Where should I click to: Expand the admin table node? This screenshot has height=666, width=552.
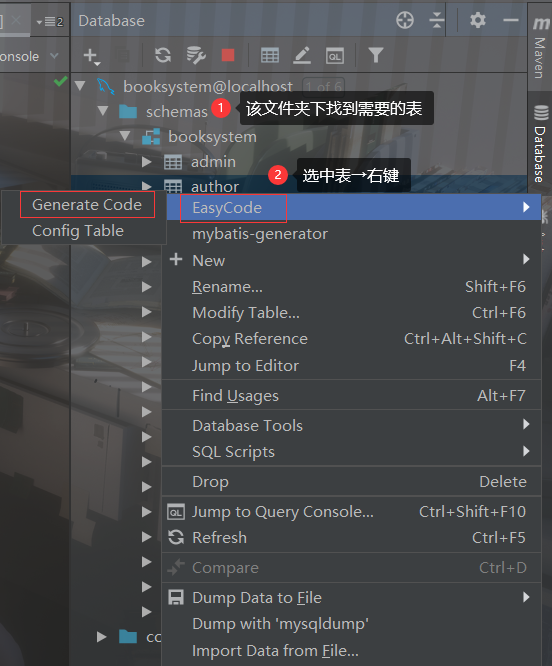pyautogui.click(x=146, y=162)
